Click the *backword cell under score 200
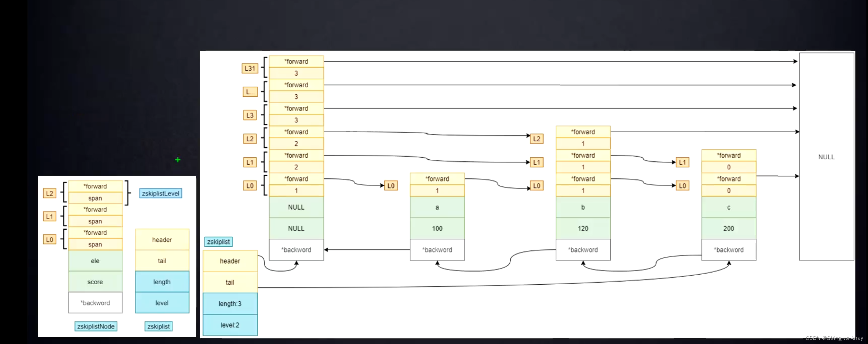 pos(729,250)
